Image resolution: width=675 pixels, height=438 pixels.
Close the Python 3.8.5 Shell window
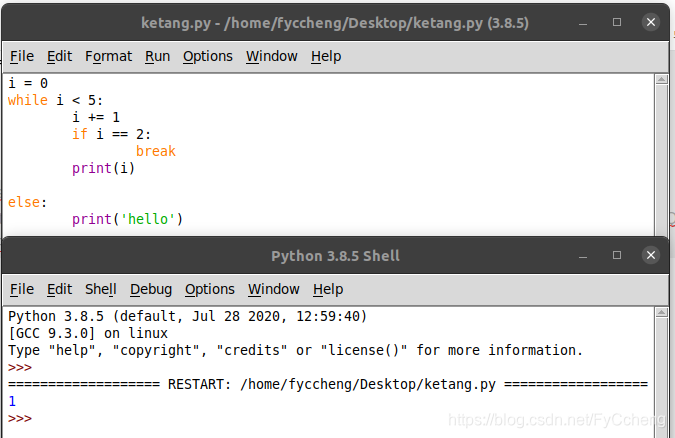[651, 255]
